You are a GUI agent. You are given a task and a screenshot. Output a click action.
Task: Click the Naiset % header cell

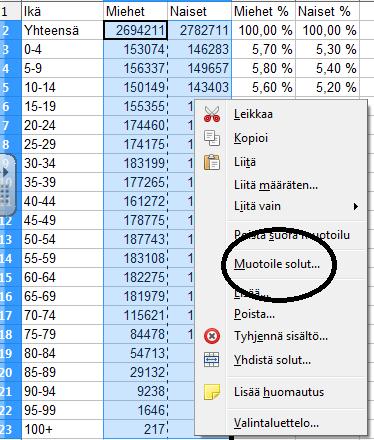[327, 12]
